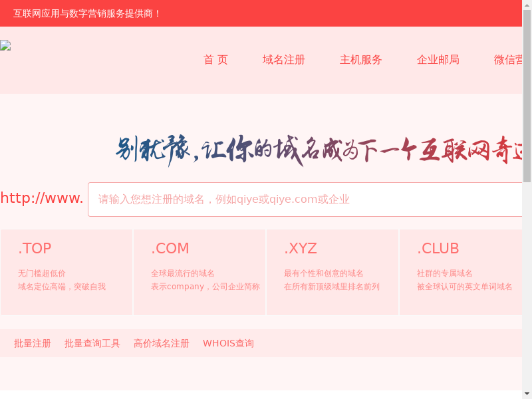Select 企业邮局 in the navigation bar
Viewport: 532px width, 399px height.
click(x=438, y=60)
